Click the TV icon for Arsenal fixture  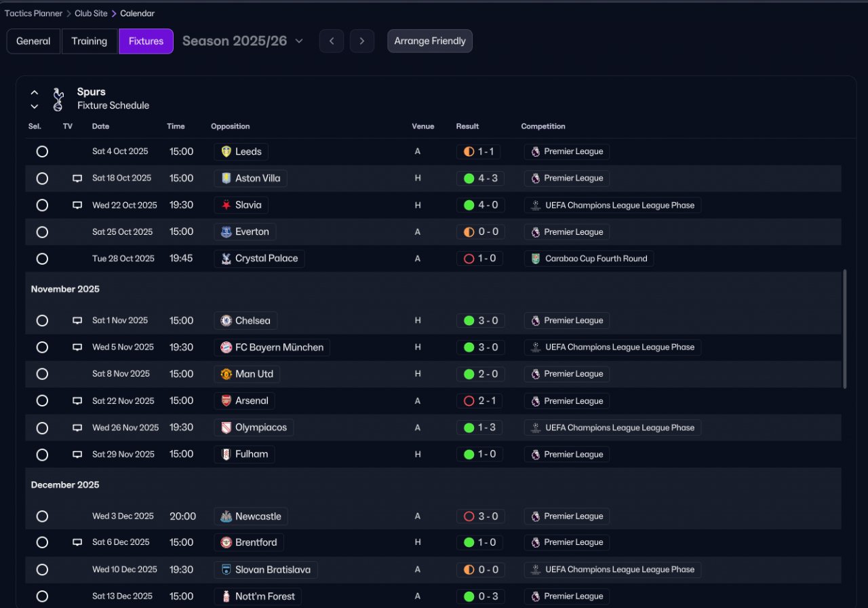click(x=77, y=401)
